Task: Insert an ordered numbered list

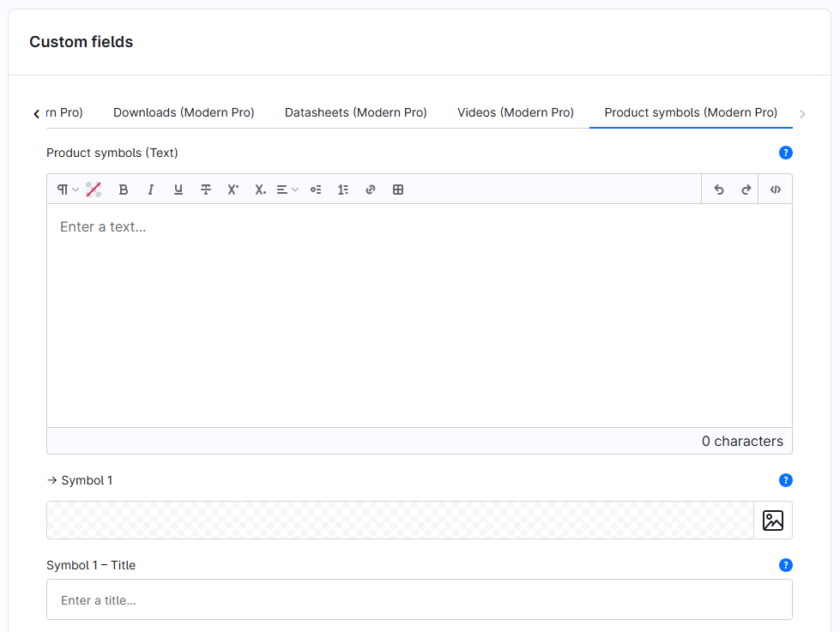Action: [x=343, y=190]
